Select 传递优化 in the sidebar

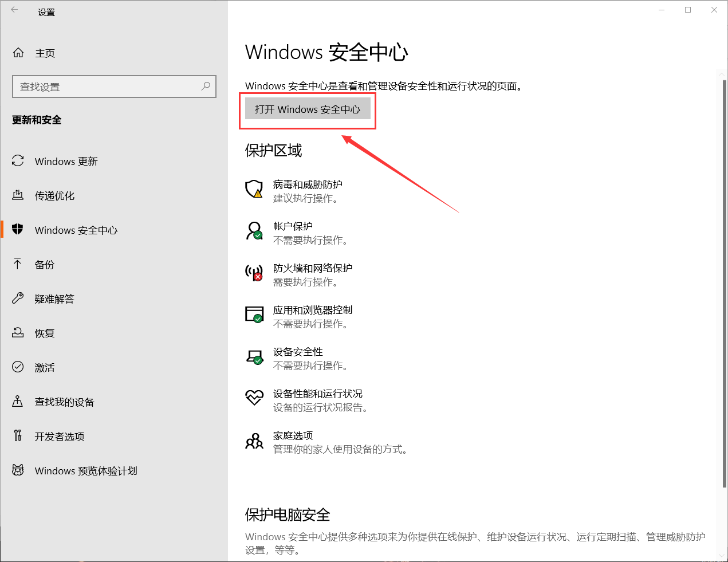click(x=54, y=196)
